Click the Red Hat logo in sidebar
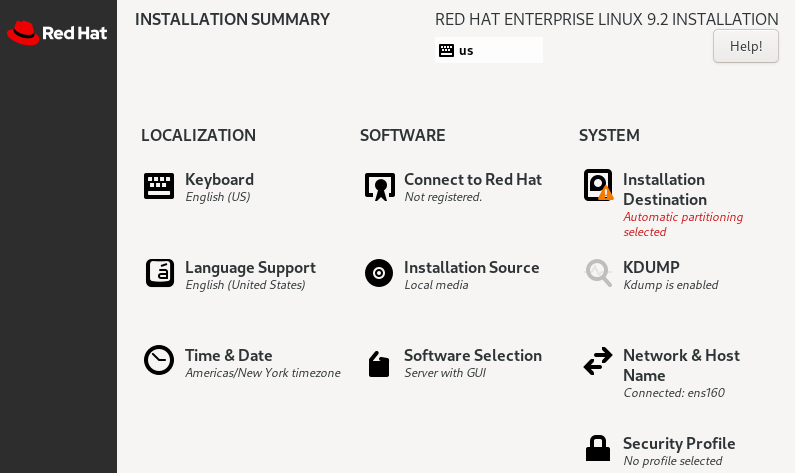Image resolution: width=795 pixels, height=473 pixels. (x=57, y=33)
